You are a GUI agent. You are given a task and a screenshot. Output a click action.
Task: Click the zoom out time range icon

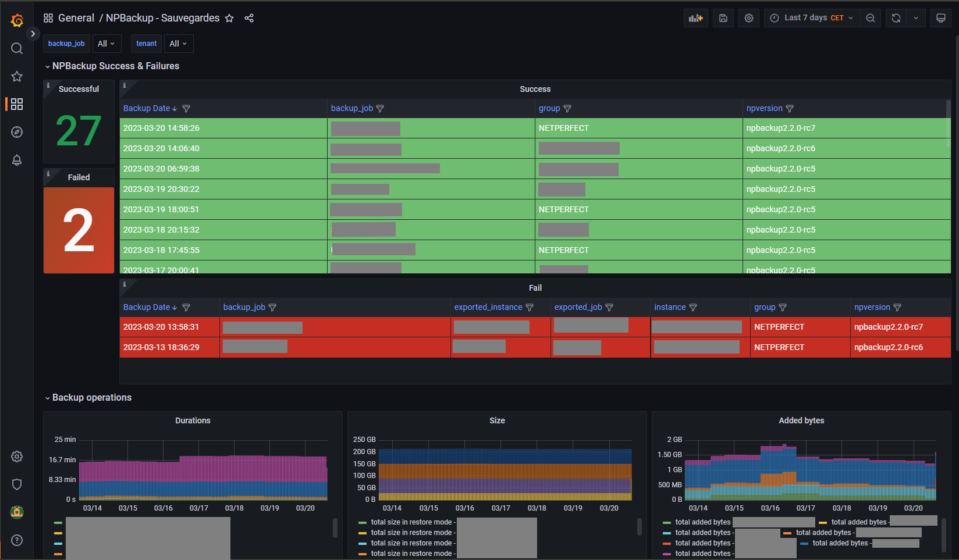(x=870, y=18)
